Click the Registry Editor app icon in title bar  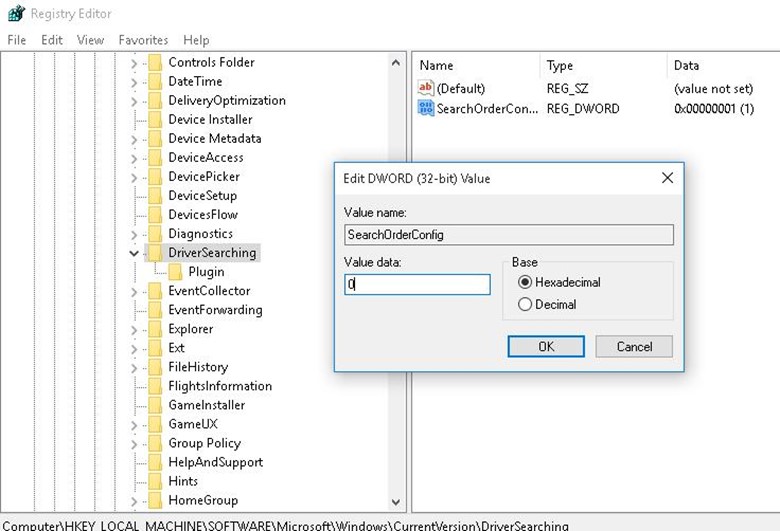coord(16,13)
